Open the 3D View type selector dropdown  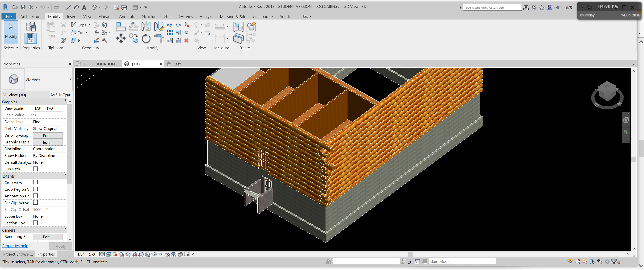[47, 95]
